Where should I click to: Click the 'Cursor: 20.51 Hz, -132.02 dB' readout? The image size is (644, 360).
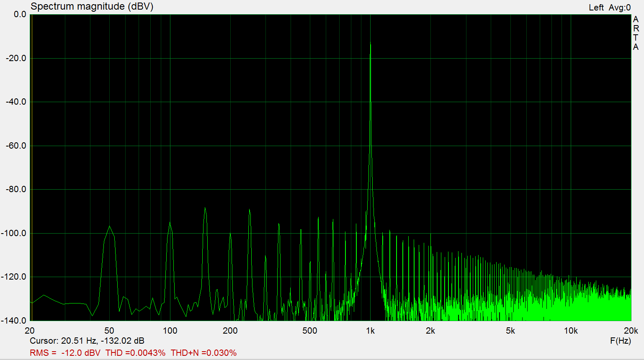coord(87,341)
